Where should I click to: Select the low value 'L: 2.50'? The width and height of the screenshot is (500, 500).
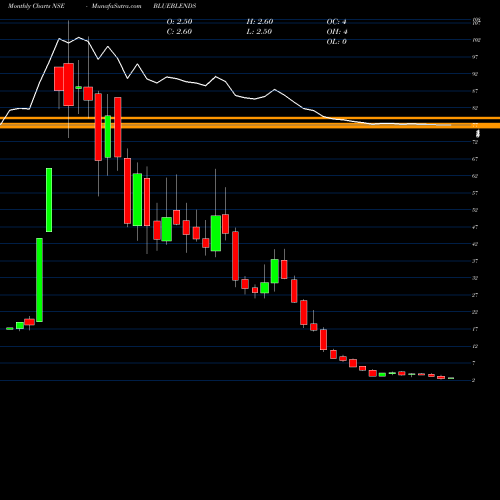point(259,31)
